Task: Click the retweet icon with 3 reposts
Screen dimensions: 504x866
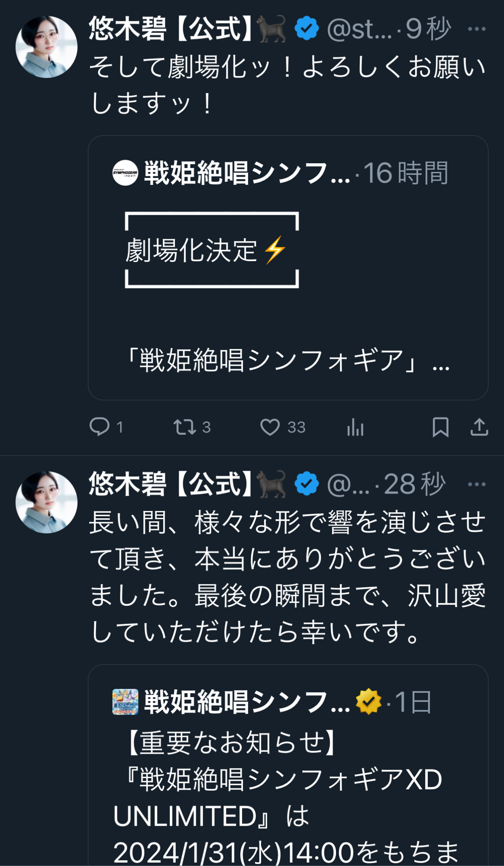Action: (185, 427)
